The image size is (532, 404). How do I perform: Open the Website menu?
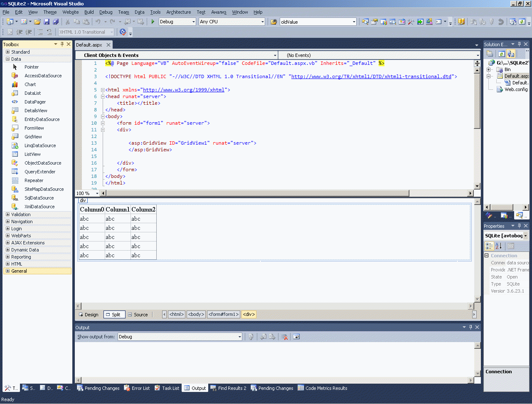(x=71, y=12)
